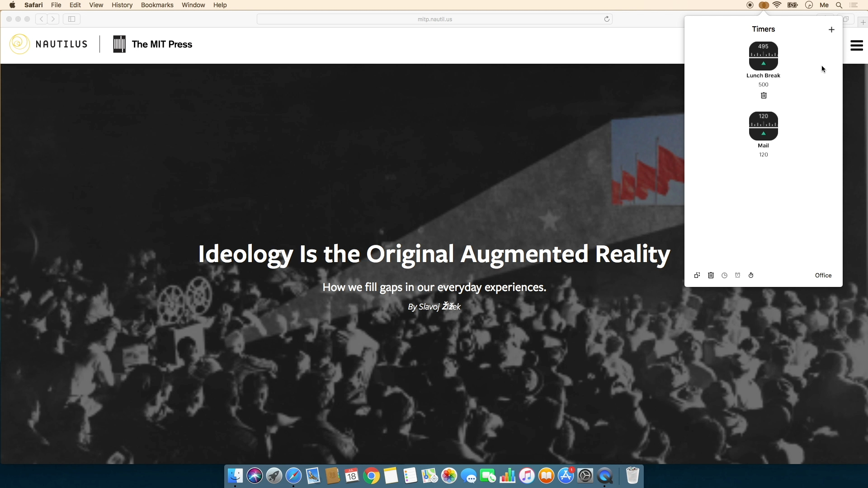Start the Mail timer dial
The image size is (868, 488).
[x=763, y=126]
